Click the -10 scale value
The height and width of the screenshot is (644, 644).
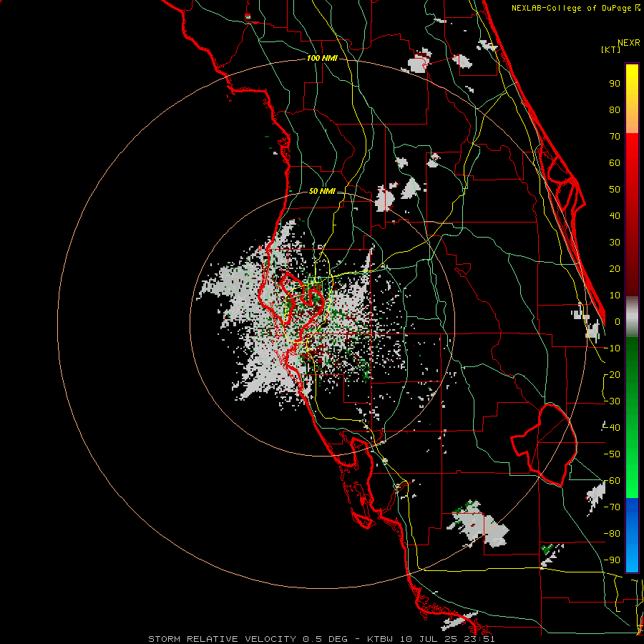point(612,348)
